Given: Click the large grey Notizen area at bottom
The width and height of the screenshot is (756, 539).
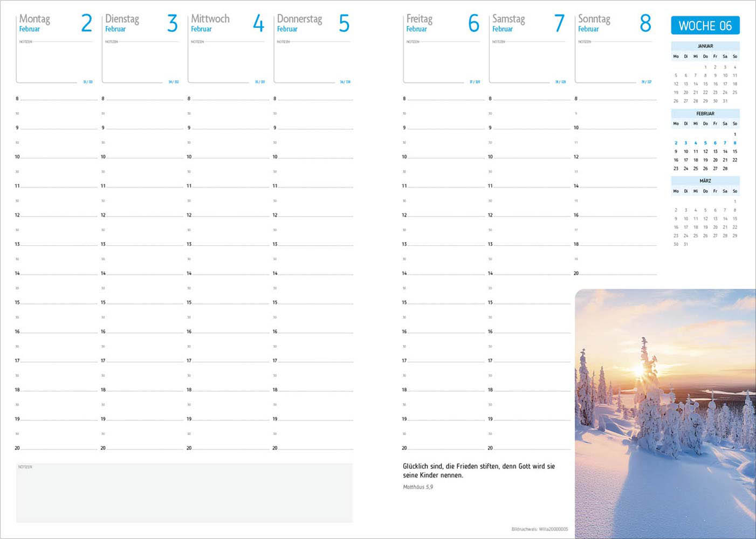Looking at the screenshot, I should coord(184,493).
